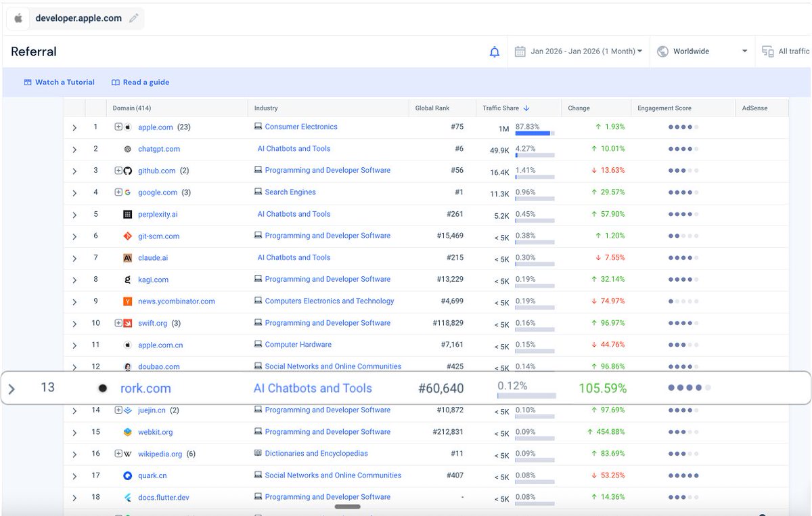Click the plus group icon for swift.org
This screenshot has width=812, height=516.
[x=118, y=323]
